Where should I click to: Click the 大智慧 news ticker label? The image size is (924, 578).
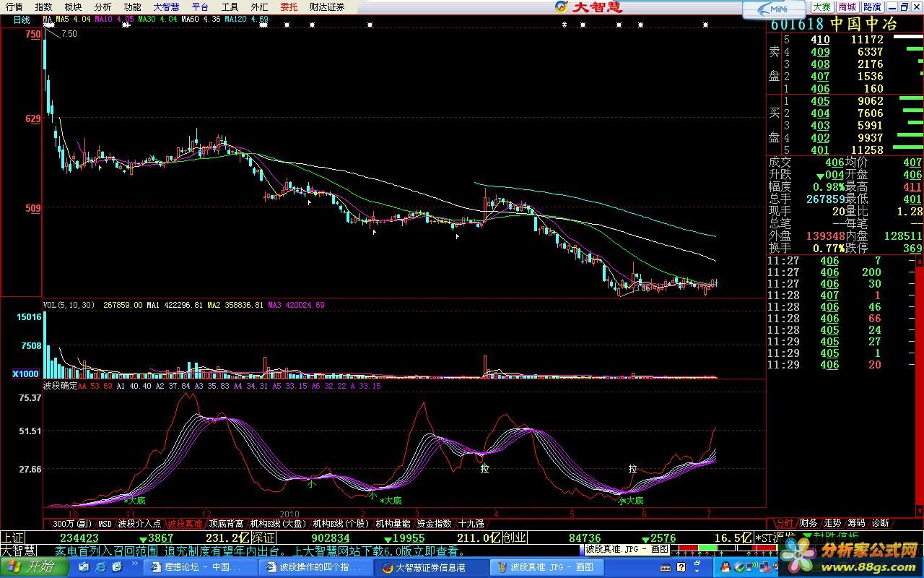click(x=18, y=551)
